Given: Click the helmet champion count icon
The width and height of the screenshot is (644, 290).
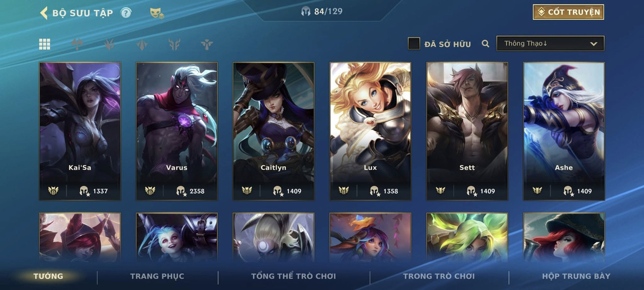Looking at the screenshot, I should pyautogui.click(x=306, y=11).
